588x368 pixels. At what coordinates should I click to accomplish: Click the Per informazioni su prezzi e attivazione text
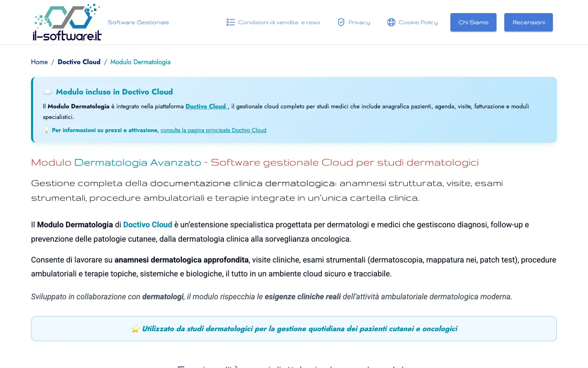click(x=105, y=130)
